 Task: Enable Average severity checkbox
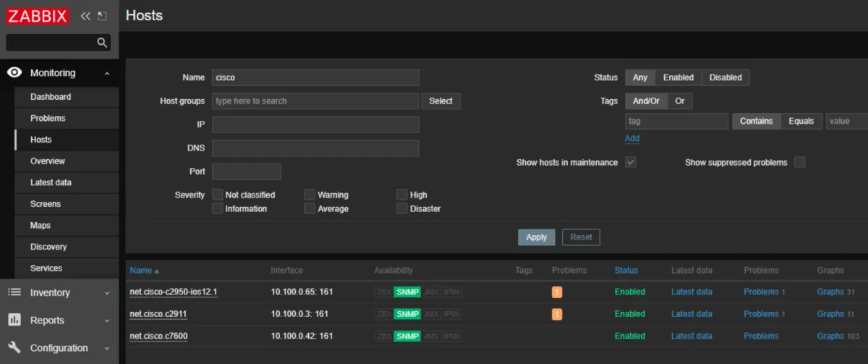point(310,208)
